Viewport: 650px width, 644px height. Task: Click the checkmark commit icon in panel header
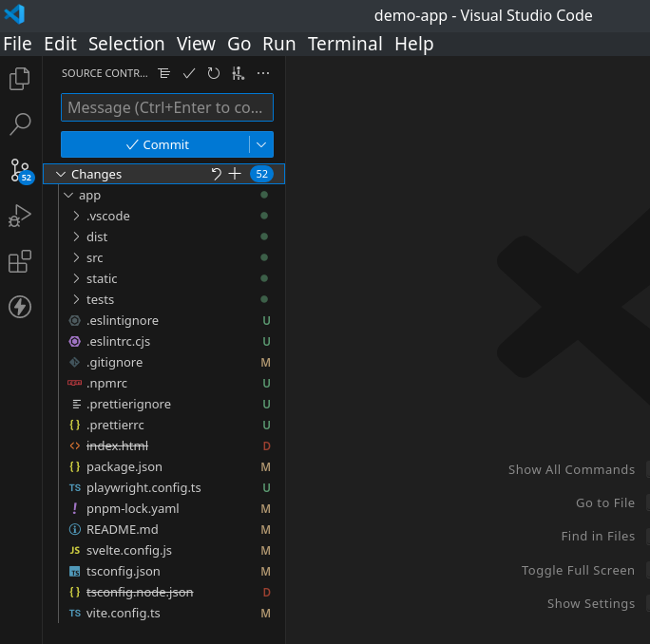pyautogui.click(x=189, y=73)
